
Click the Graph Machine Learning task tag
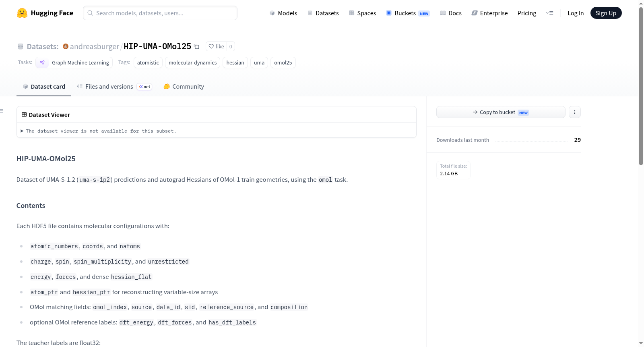click(74, 62)
